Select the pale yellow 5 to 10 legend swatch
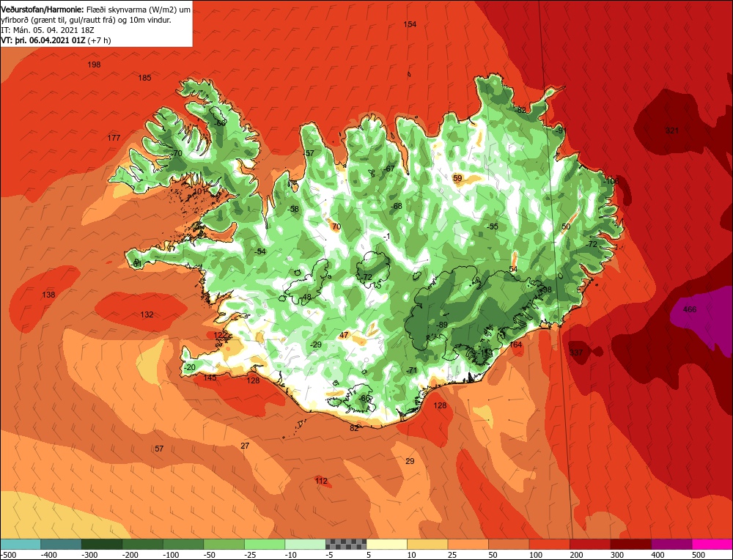The width and height of the screenshot is (733, 560). pyautogui.click(x=386, y=544)
